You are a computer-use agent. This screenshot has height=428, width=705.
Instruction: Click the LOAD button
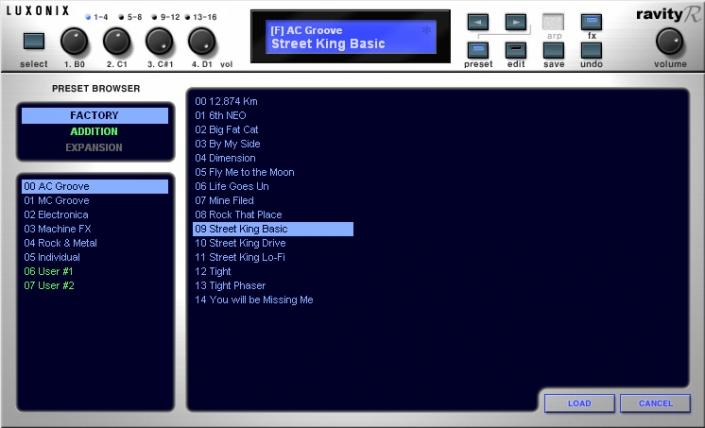579,403
